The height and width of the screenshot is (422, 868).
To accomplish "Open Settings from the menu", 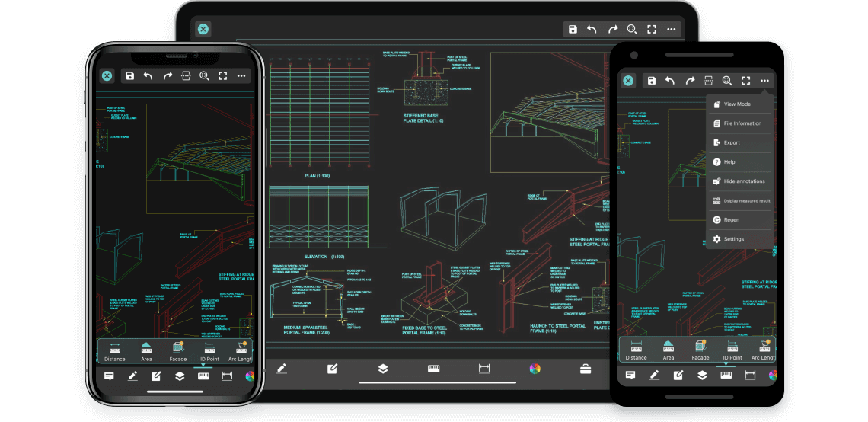I will 739,239.
